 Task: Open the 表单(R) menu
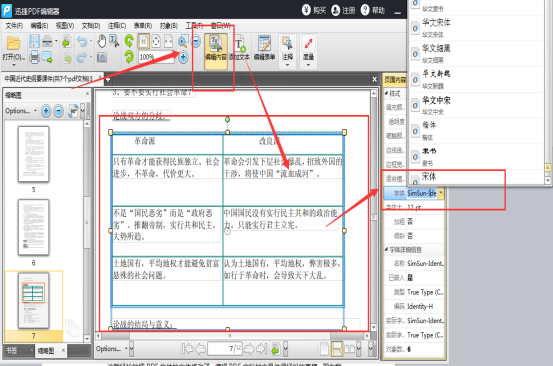point(142,26)
